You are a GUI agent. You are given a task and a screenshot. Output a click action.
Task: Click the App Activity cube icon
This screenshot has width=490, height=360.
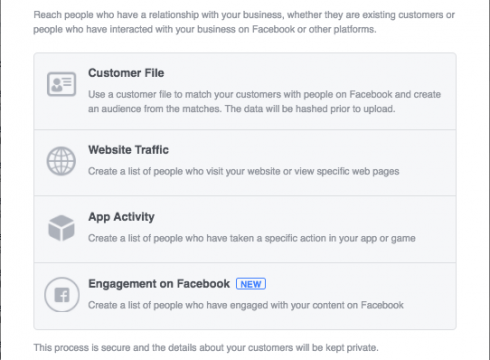(x=61, y=228)
